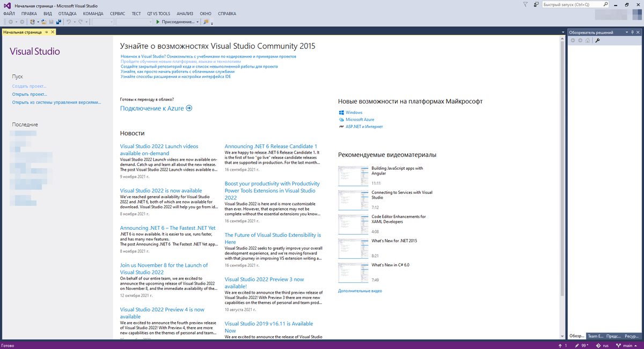Open the ПРАВКА menu
644x349 pixels.
point(29,13)
